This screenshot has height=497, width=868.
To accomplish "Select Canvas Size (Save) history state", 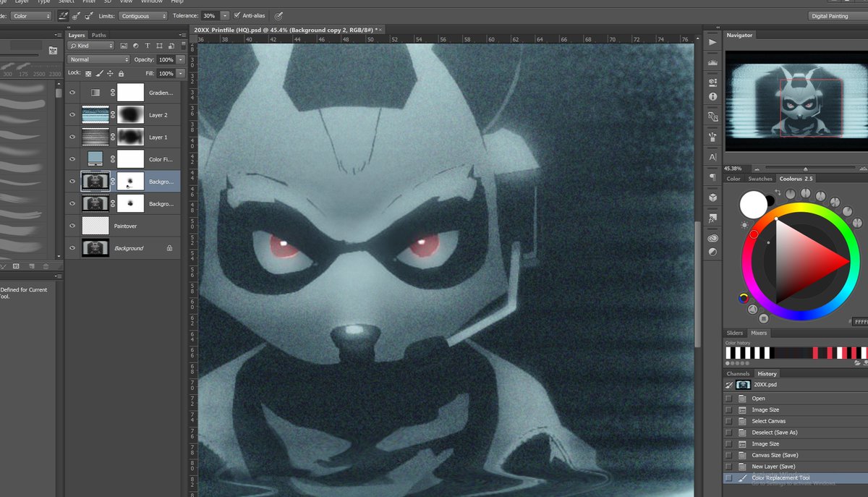I will pyautogui.click(x=775, y=455).
